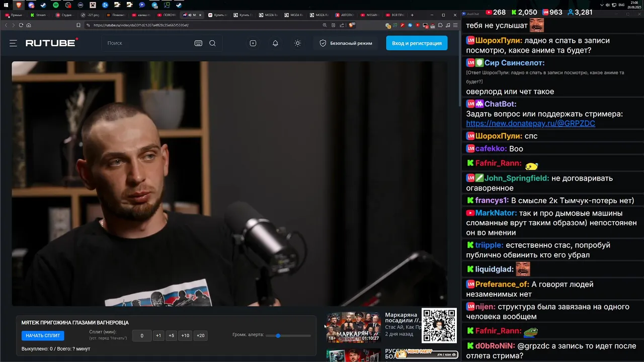
Task: Click the share icon in address bar
Action: click(x=342, y=25)
